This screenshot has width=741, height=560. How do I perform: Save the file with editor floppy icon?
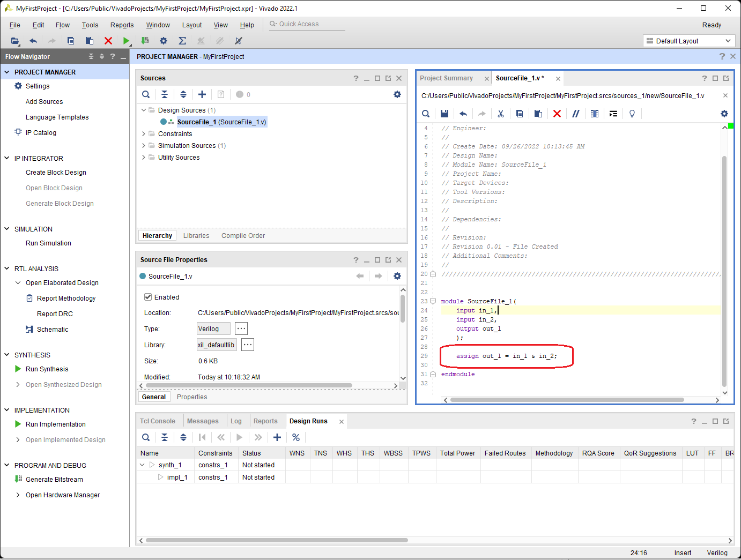[444, 114]
